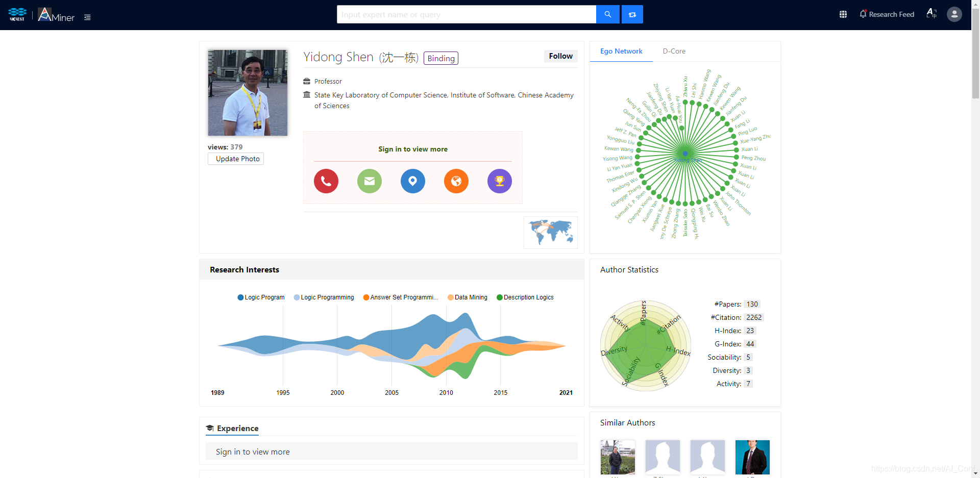Change language via the translate icon
This screenshot has width=980, height=478.
(932, 14)
